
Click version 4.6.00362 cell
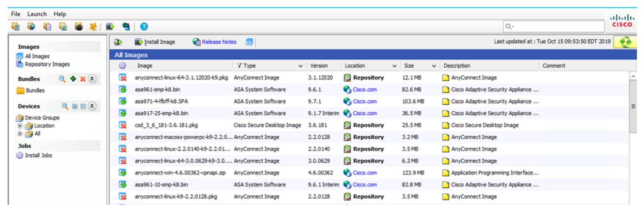pos(320,173)
